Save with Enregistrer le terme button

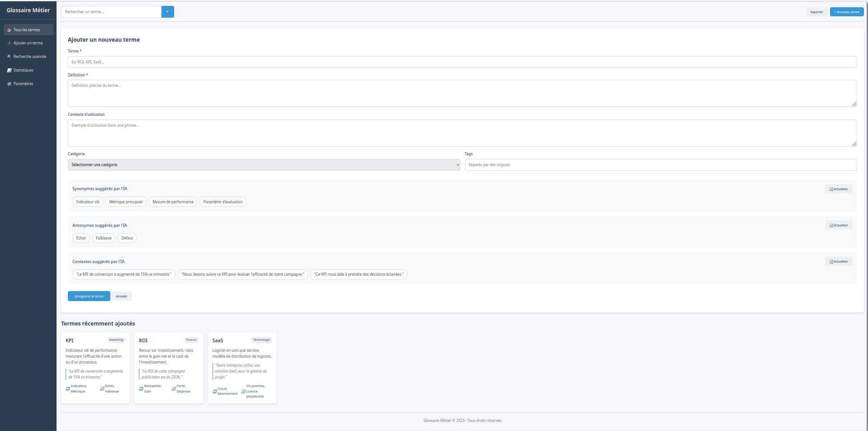(x=89, y=296)
